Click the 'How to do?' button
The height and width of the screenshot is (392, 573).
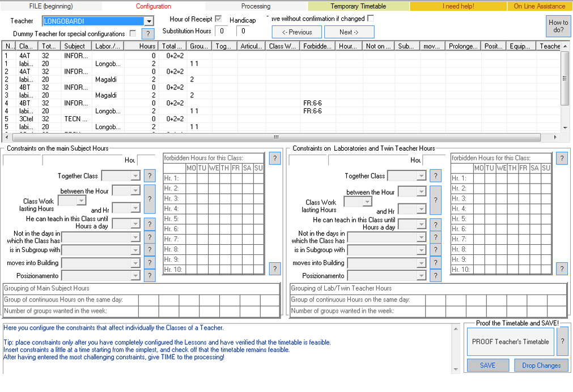[558, 26]
